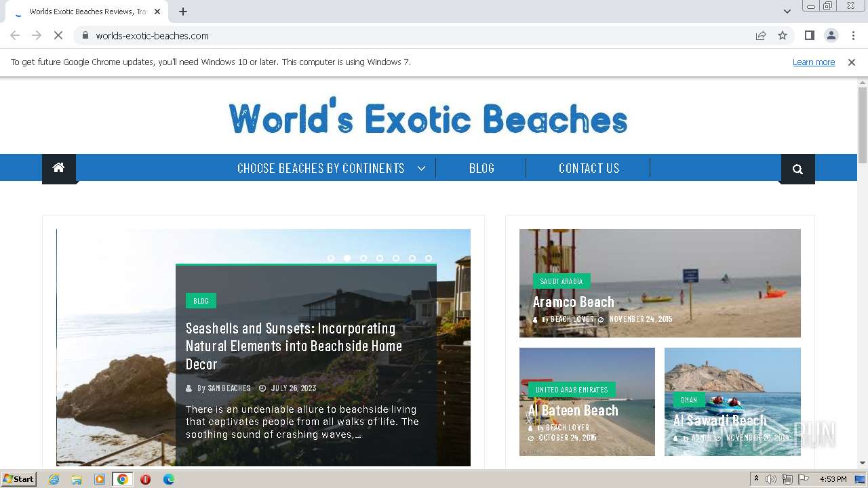This screenshot has width=868, height=488.
Task: Stop loading the page
Action: pos(58,35)
